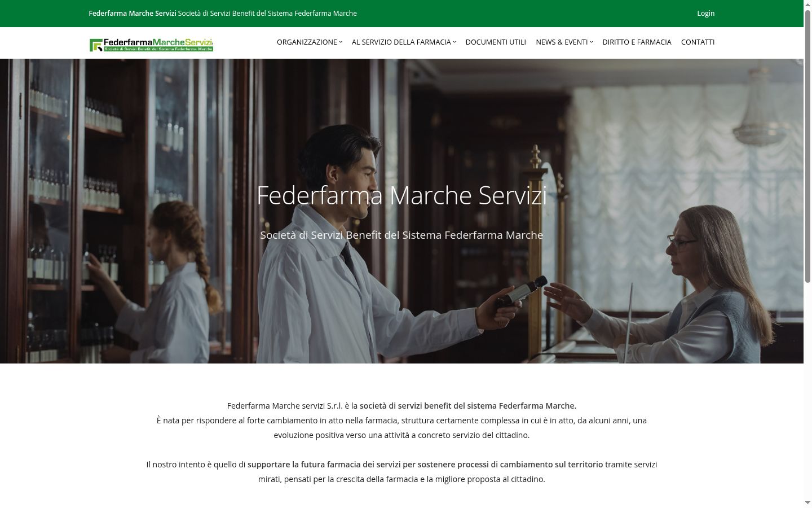812x508 pixels.
Task: Expand the ORGANIZZAZIONE dropdown menu
Action: (310, 42)
